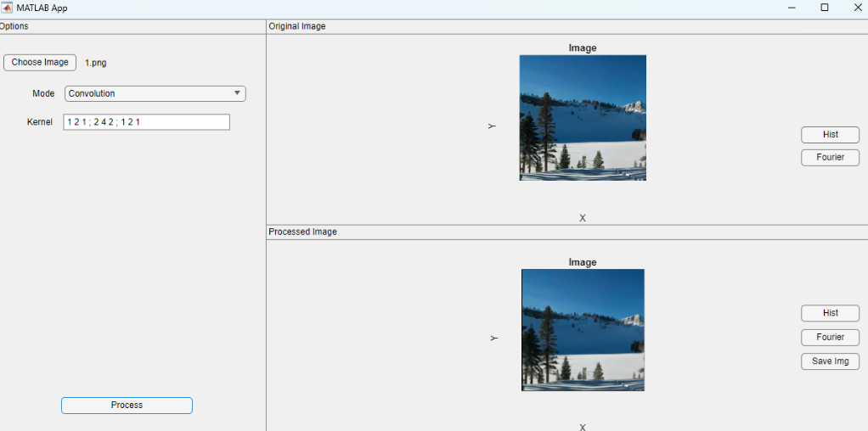The height and width of the screenshot is (431, 868).
Task: Click the Kernel label
Action: (39, 122)
